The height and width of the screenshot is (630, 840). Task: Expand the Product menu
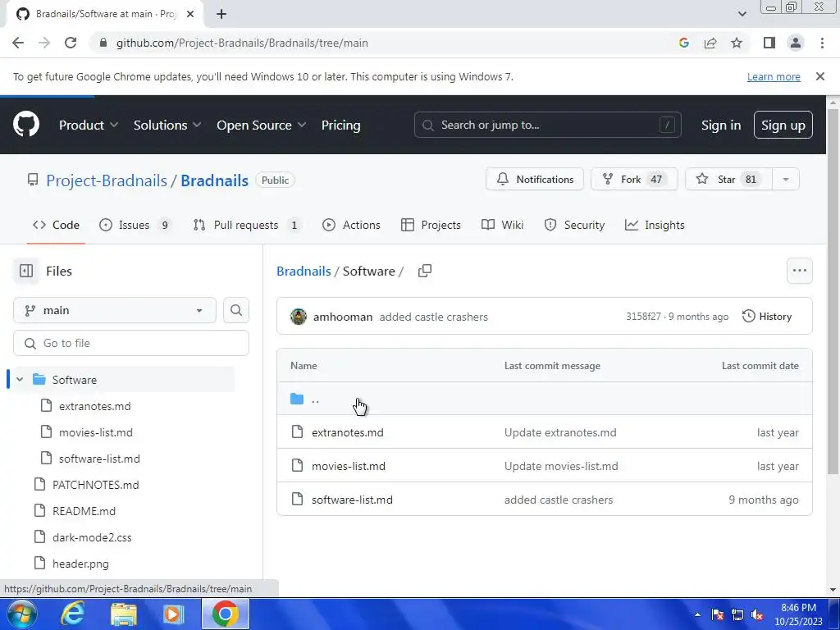89,126
